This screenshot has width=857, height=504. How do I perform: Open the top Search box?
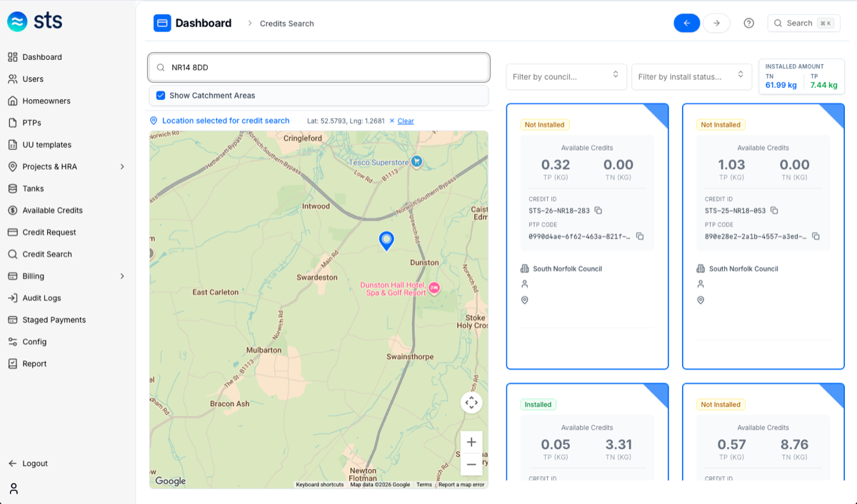coord(803,23)
